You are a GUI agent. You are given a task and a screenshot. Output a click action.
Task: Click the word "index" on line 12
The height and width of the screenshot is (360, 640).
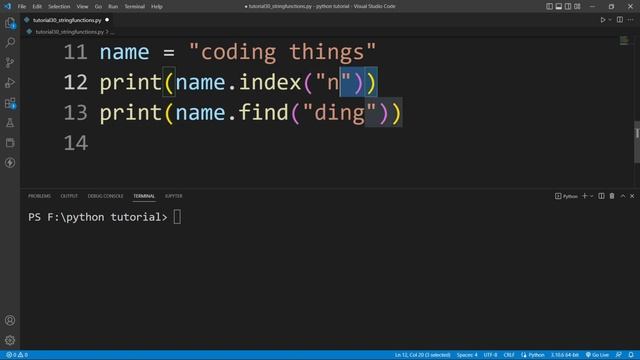point(270,82)
